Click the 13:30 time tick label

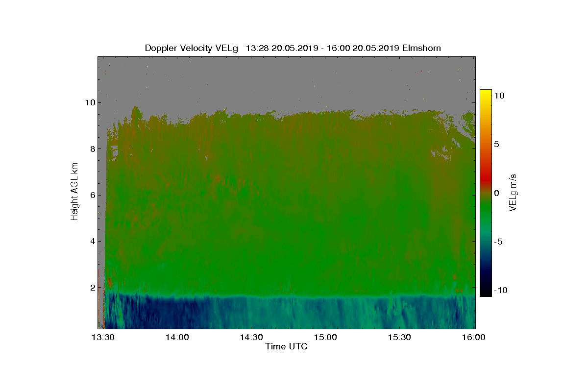click(102, 337)
